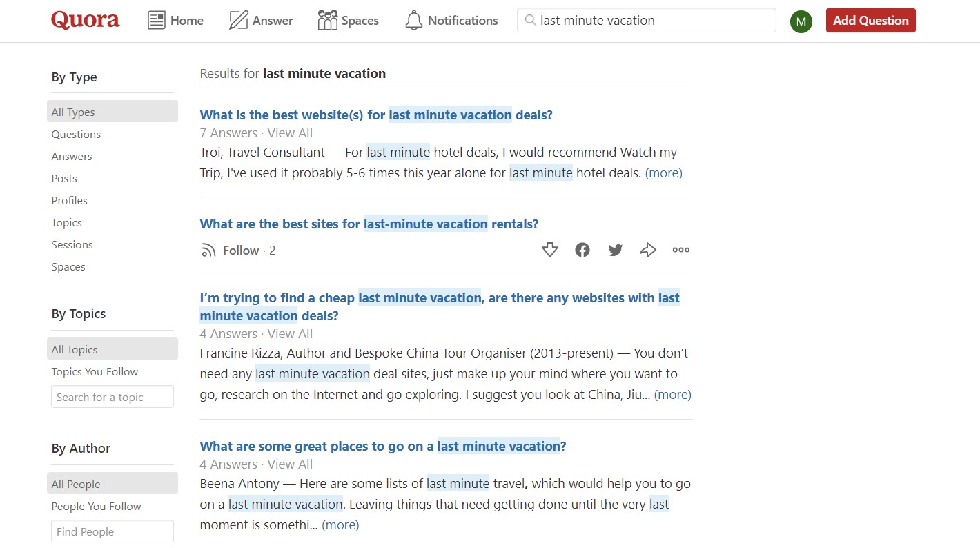The width and height of the screenshot is (980, 548).
Task: Expand Beena Antony's answer with (more)
Action: [340, 525]
